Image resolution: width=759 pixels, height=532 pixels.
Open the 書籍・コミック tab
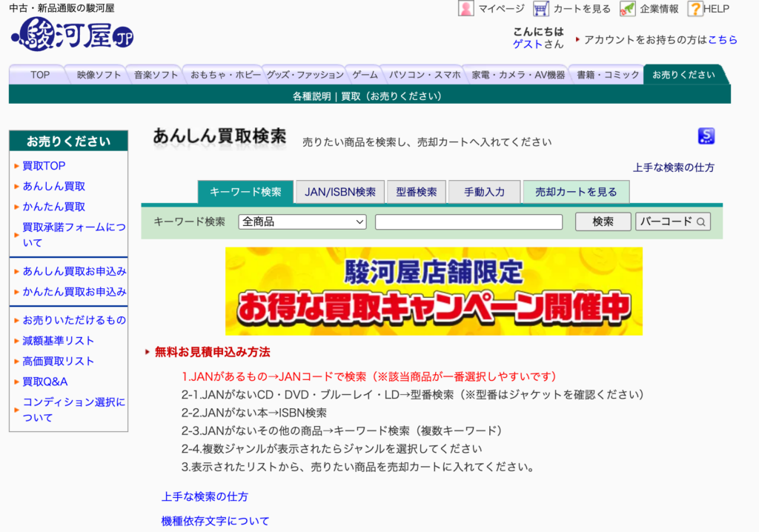click(x=608, y=75)
